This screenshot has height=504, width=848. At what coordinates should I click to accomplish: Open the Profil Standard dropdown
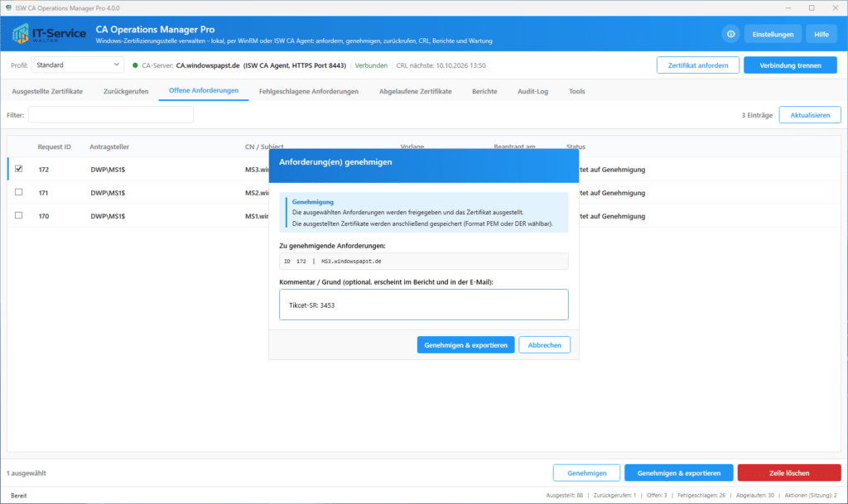pos(77,65)
